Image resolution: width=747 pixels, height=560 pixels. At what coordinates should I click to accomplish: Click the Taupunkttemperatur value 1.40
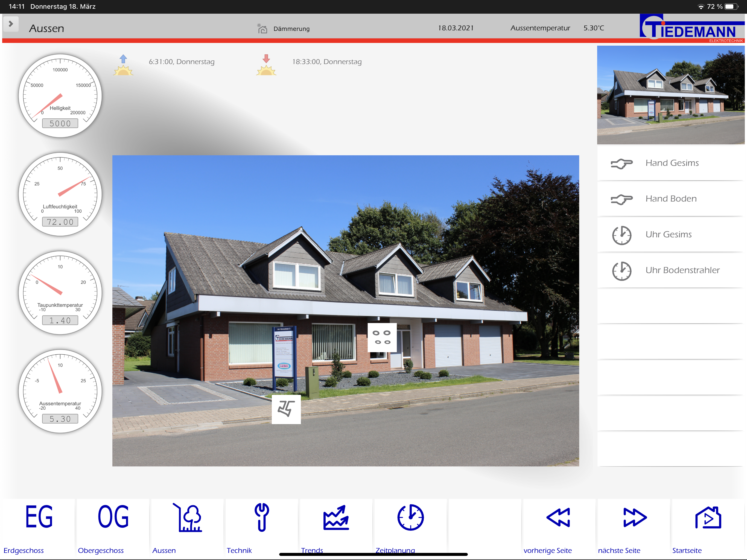coord(60,320)
